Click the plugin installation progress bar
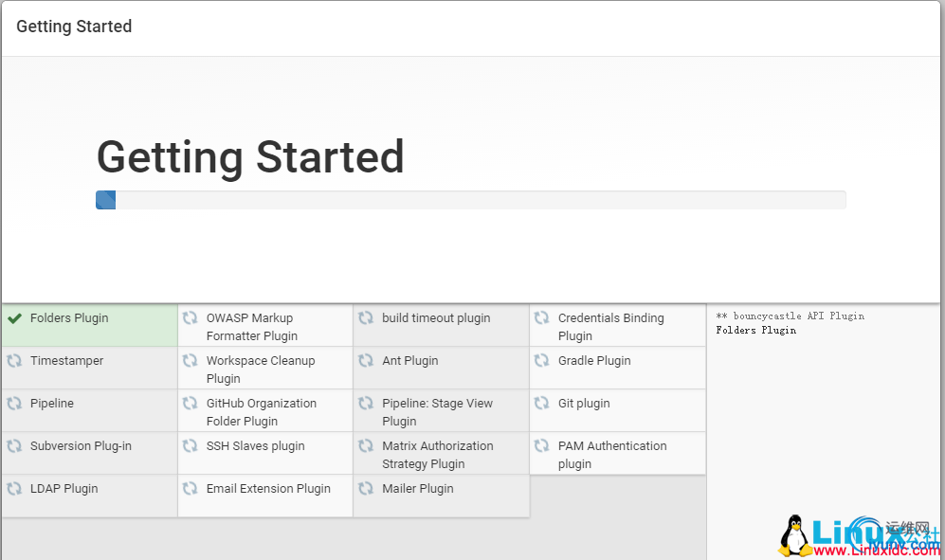 tap(471, 200)
